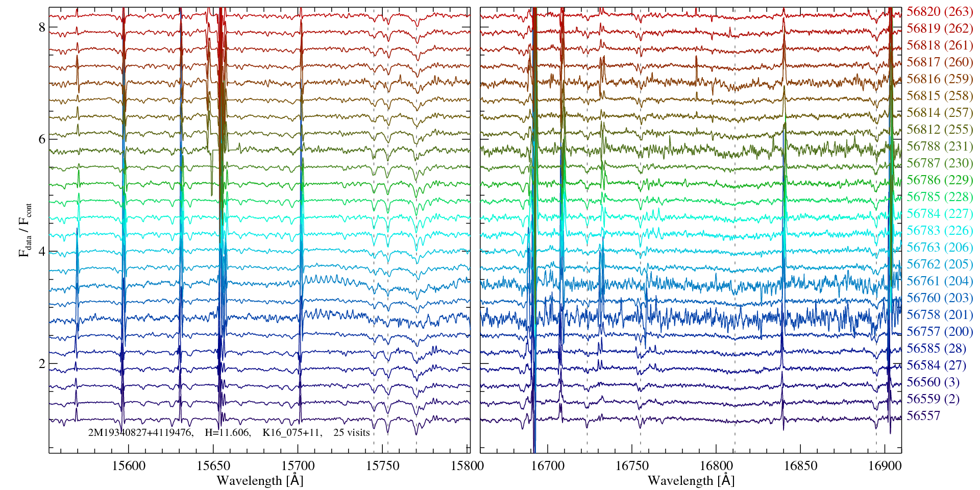Screen dimensions: 980x490
Task: Click the H=11.606 magnitude annotation
Action: coord(227,433)
